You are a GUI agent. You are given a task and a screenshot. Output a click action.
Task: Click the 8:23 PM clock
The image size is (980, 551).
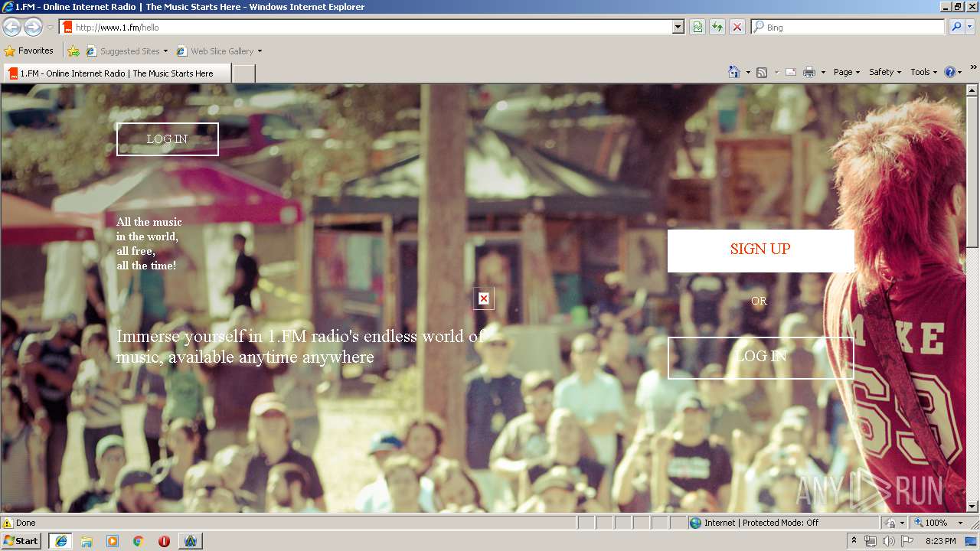[941, 541]
